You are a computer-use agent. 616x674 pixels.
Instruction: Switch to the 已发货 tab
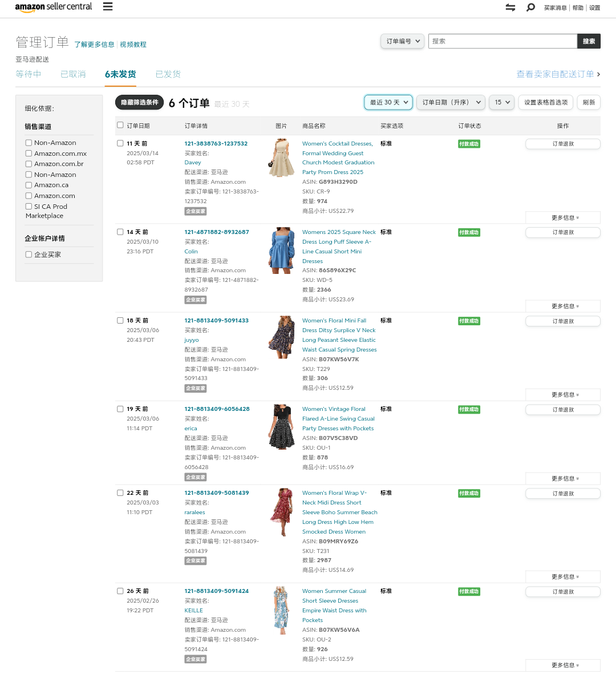pos(168,74)
